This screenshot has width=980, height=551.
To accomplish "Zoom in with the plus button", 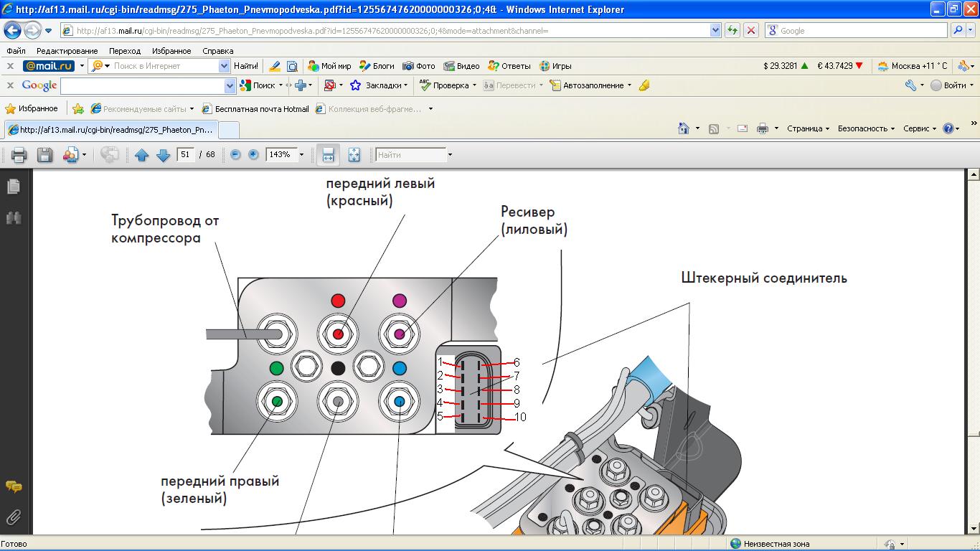I will click(253, 155).
